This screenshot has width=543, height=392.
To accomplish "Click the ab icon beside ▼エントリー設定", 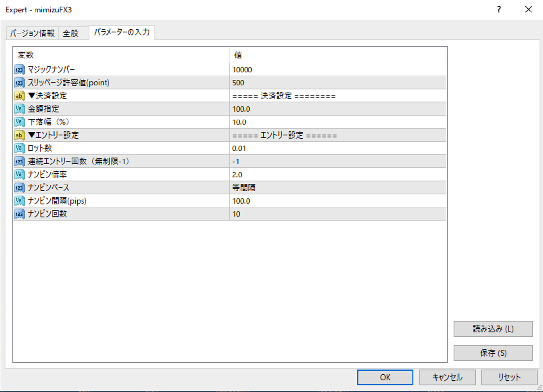I will (x=20, y=135).
